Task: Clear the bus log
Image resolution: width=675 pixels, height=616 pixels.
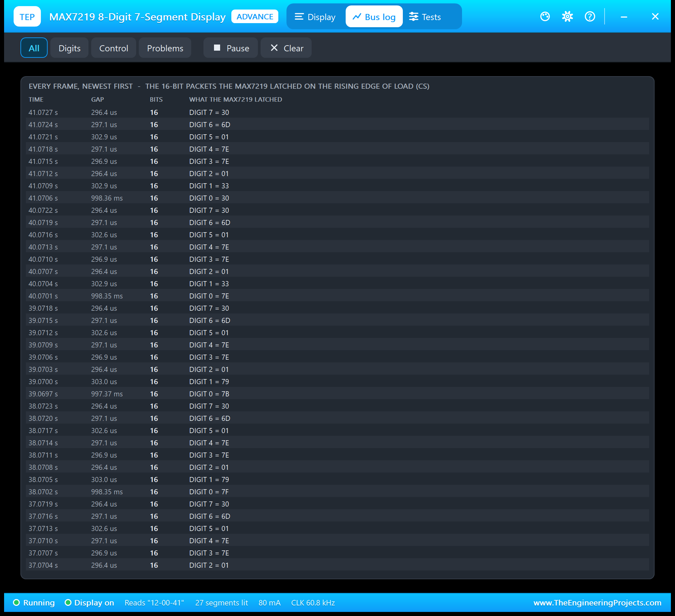Action: coord(286,48)
